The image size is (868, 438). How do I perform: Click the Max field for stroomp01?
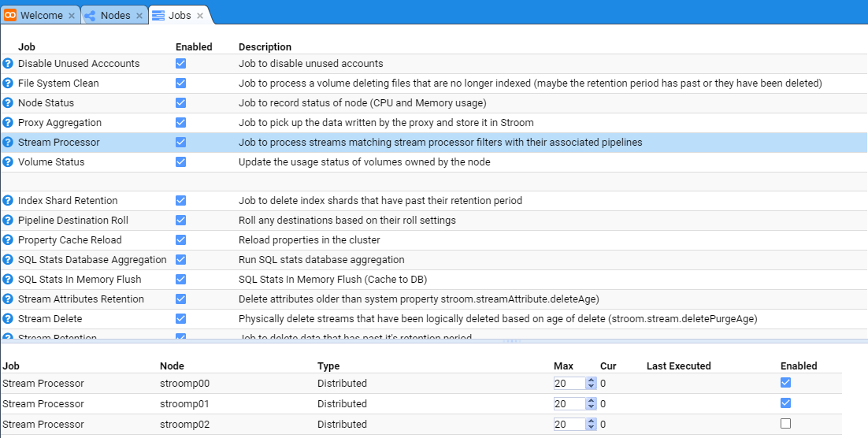click(569, 404)
